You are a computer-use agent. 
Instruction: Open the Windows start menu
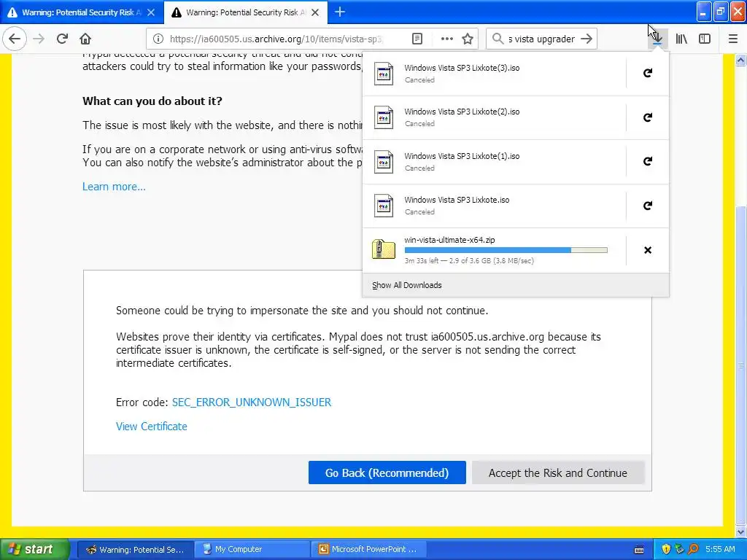tap(34, 550)
